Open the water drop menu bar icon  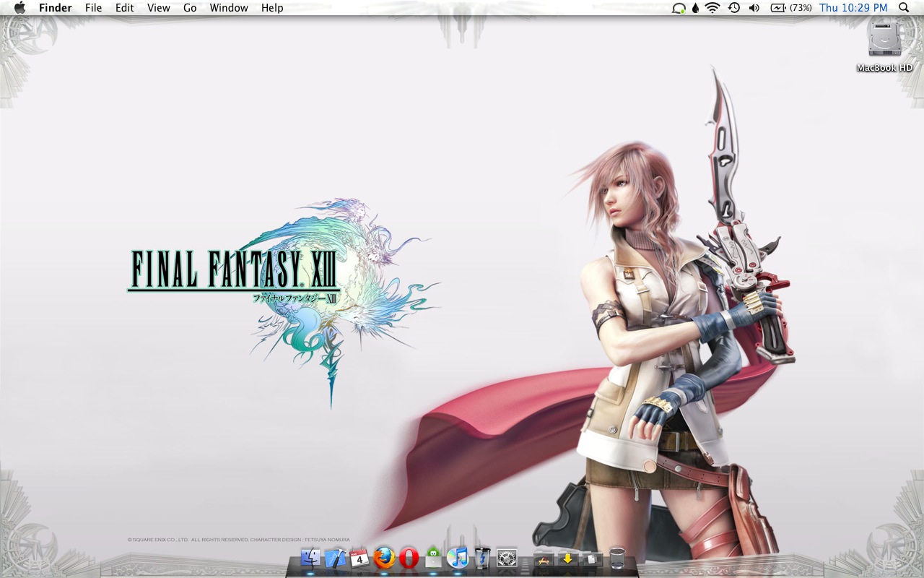696,8
